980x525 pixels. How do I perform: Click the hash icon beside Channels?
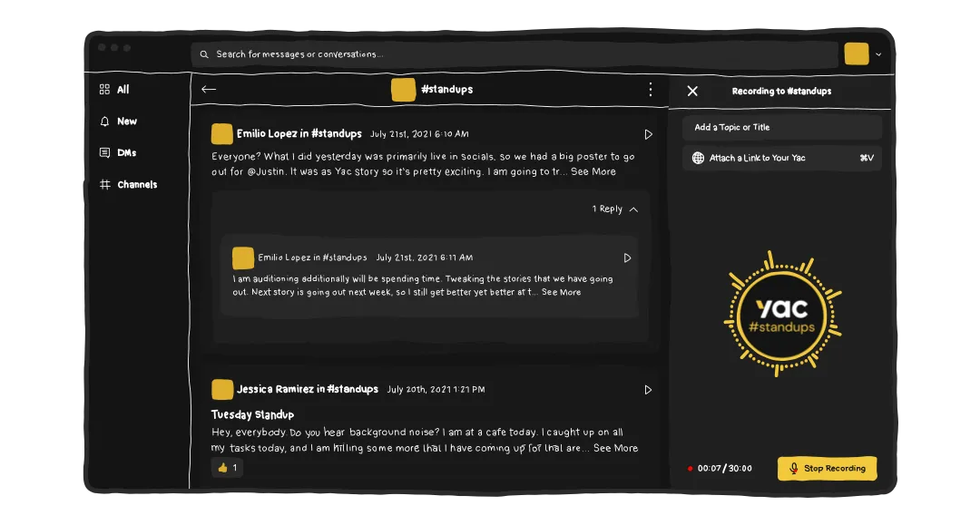[104, 184]
